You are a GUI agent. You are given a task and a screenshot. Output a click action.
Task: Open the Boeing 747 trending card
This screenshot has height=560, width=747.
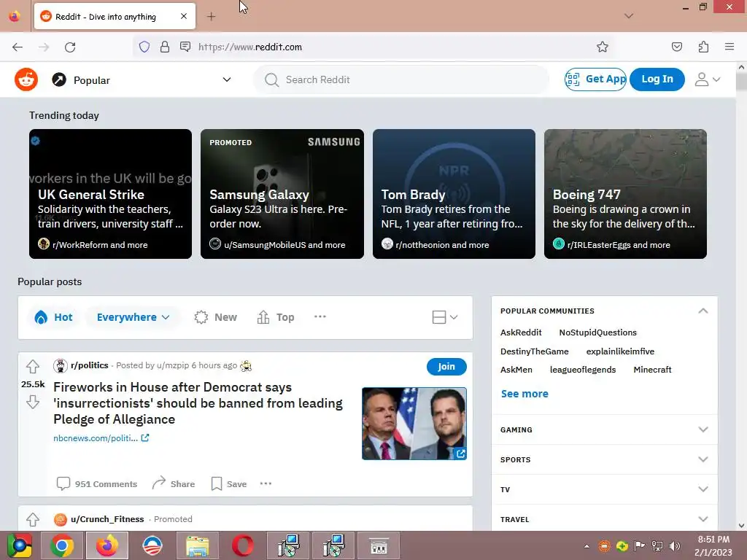(x=625, y=194)
